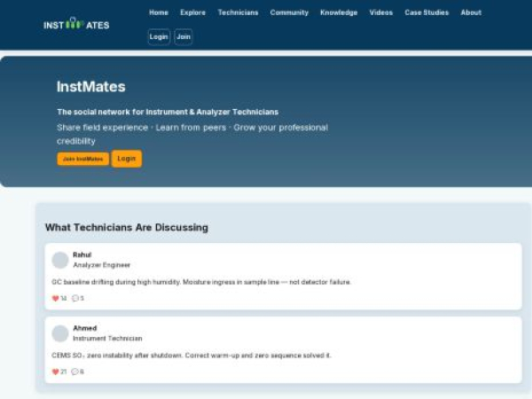This screenshot has width=532, height=399.
Task: Click the name Rahul on the first post
Action: (x=82, y=254)
